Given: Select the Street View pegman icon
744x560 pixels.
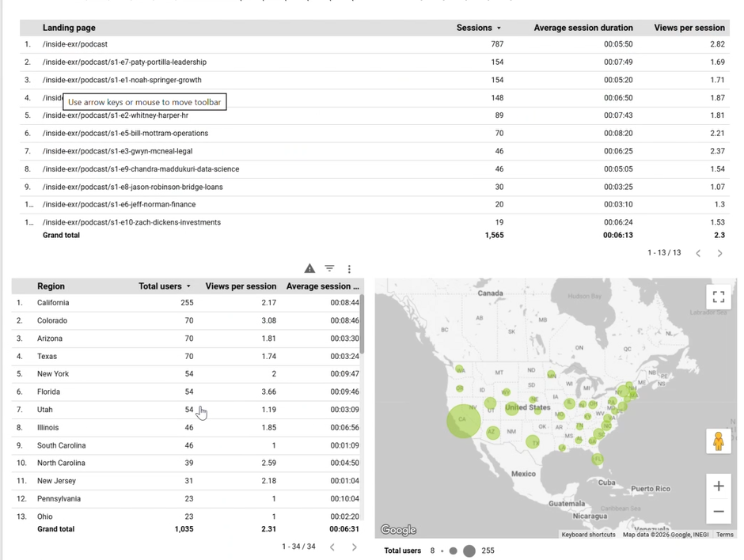Looking at the screenshot, I should tap(719, 441).
